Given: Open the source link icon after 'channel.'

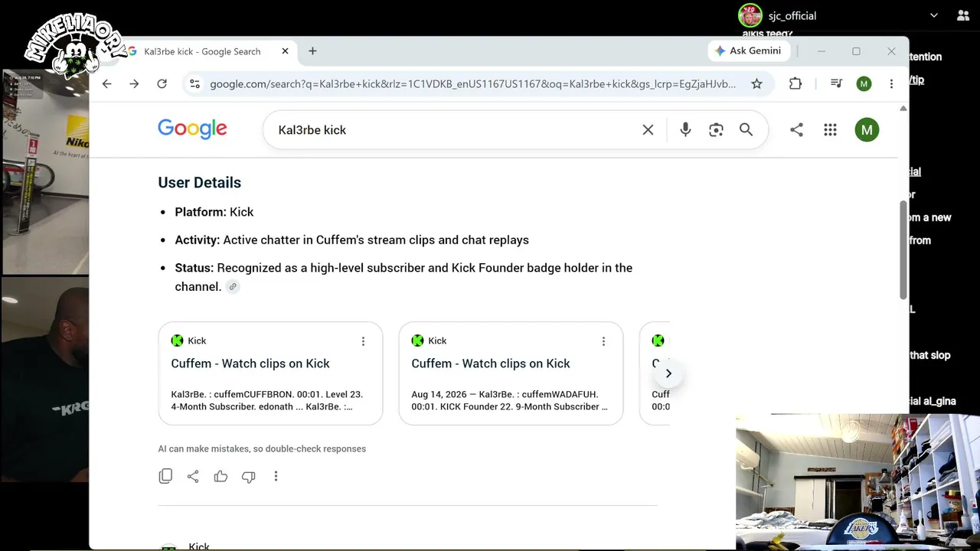Looking at the screenshot, I should coord(233,287).
